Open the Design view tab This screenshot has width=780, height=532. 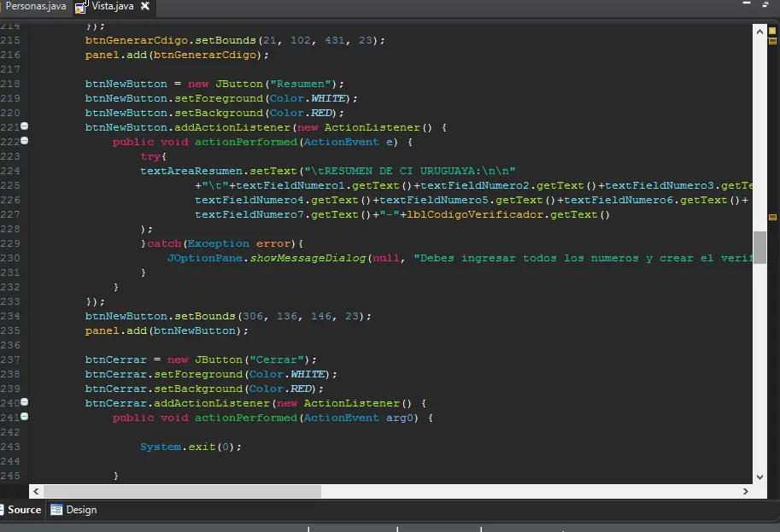click(81, 510)
